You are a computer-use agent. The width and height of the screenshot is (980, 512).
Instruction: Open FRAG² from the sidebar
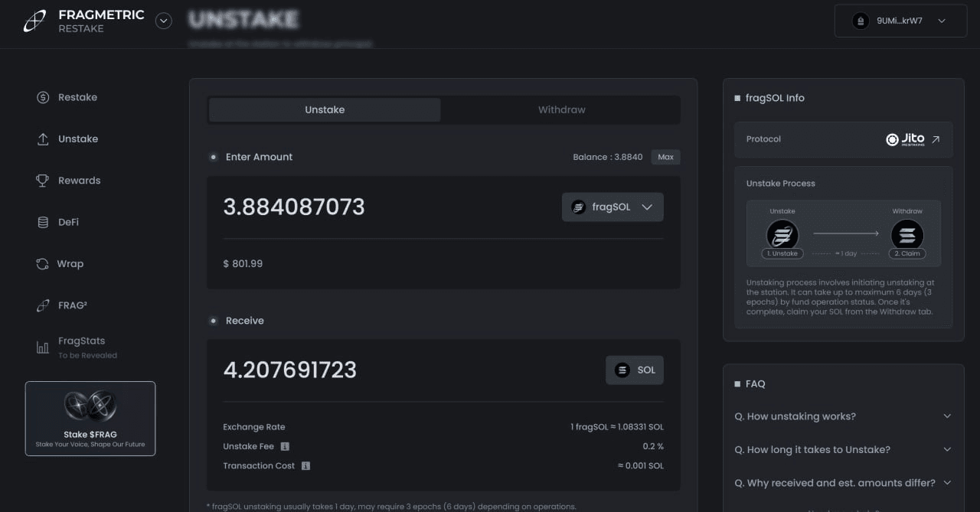tap(44, 305)
